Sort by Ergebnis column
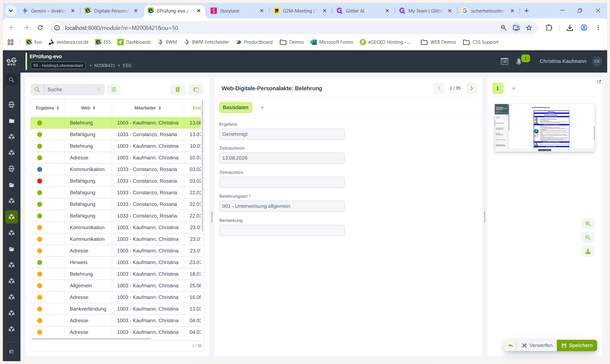Screen dimensions: 610x364 [x=48, y=108]
